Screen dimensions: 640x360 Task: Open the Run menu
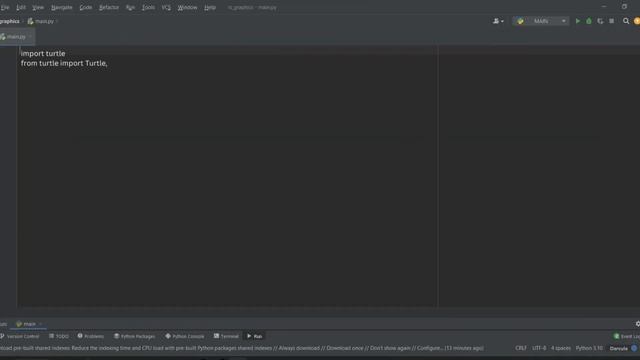(130, 7)
